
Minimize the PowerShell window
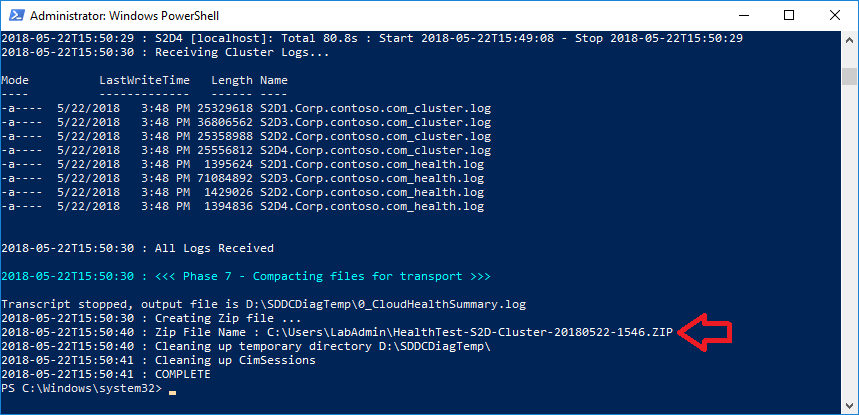coord(742,16)
